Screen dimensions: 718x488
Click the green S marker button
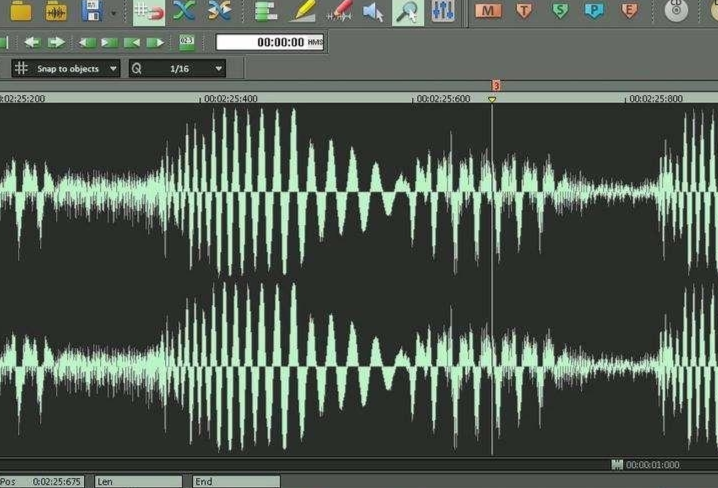[x=560, y=11]
